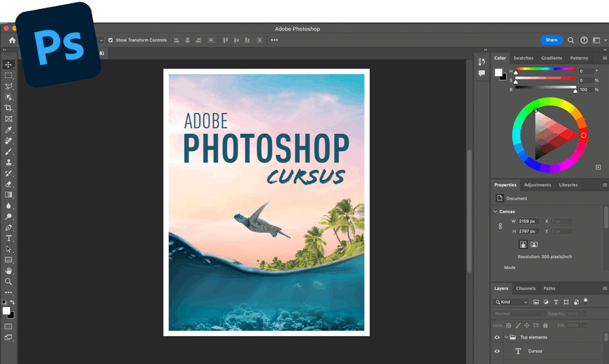Open the workspace switcher icon
609x364 pixels.
tap(597, 40)
